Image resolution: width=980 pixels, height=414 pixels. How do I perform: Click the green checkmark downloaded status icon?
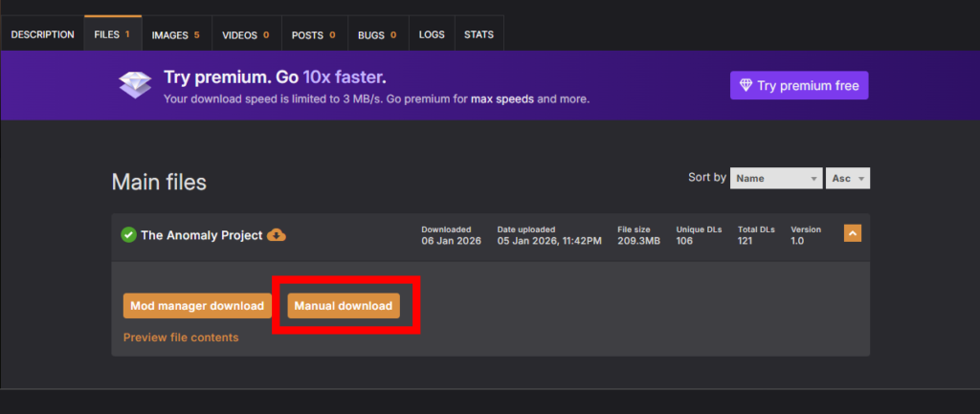point(128,235)
